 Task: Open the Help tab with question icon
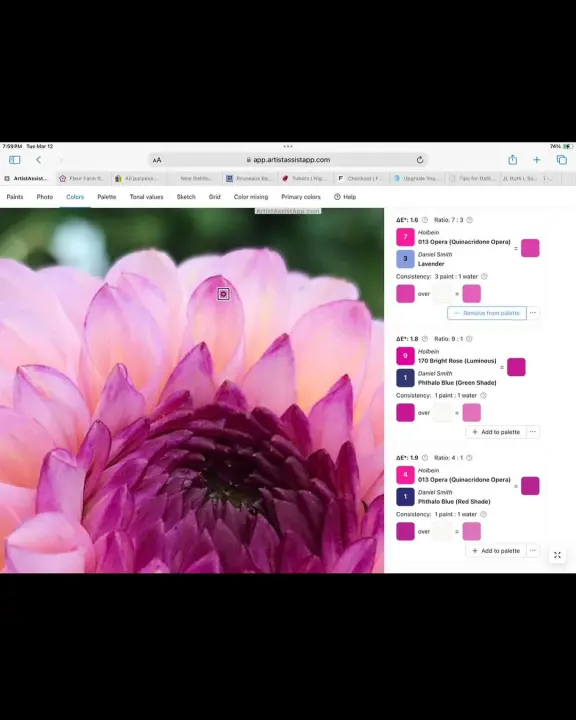[x=345, y=197]
